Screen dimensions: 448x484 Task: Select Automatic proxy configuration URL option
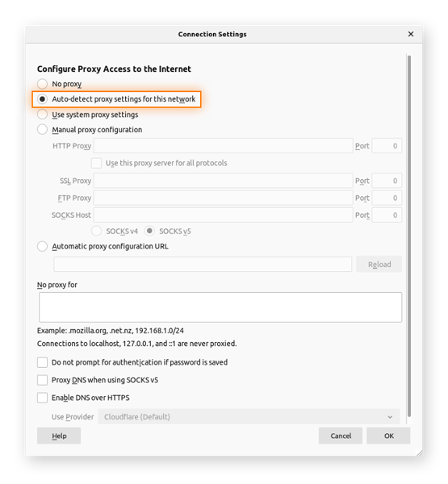click(42, 246)
